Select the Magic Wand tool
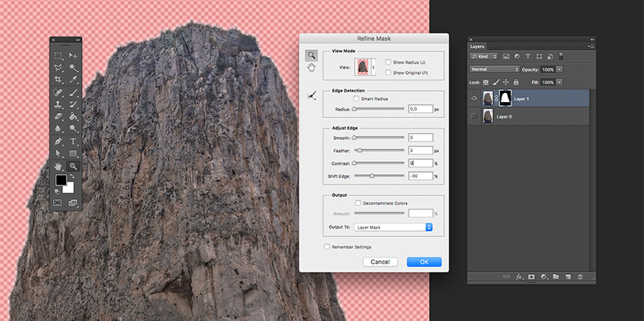This screenshot has width=644, height=321. click(x=73, y=67)
